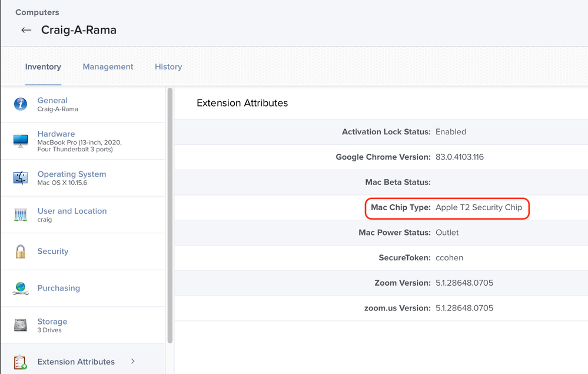Click the Enabled activation lock value
Image resolution: width=588 pixels, height=374 pixels.
451,132
